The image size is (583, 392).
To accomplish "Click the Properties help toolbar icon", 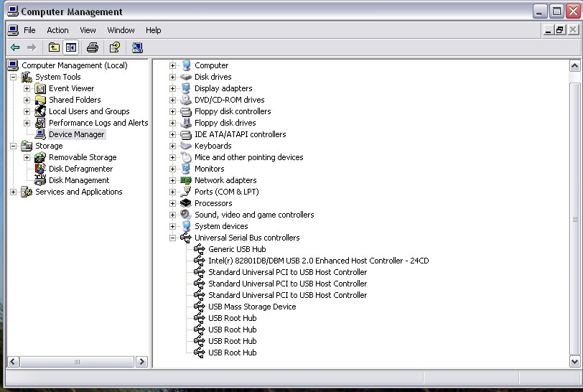I will click(x=115, y=47).
